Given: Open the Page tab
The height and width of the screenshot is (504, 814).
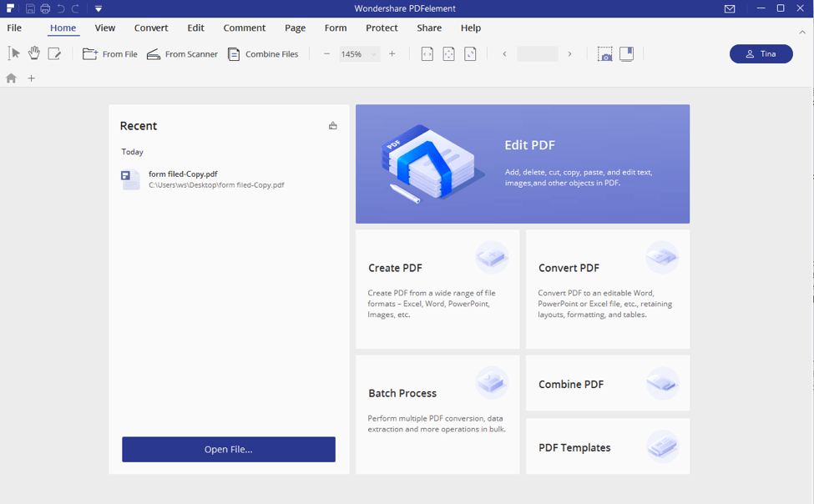Looking at the screenshot, I should [295, 28].
